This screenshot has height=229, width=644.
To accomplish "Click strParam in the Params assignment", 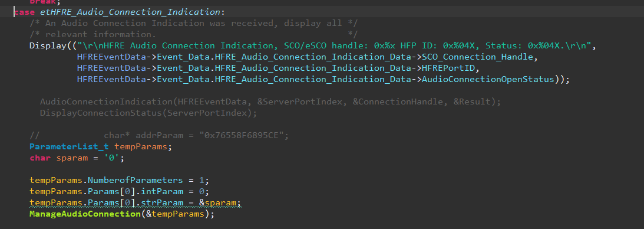I will coord(162,202).
